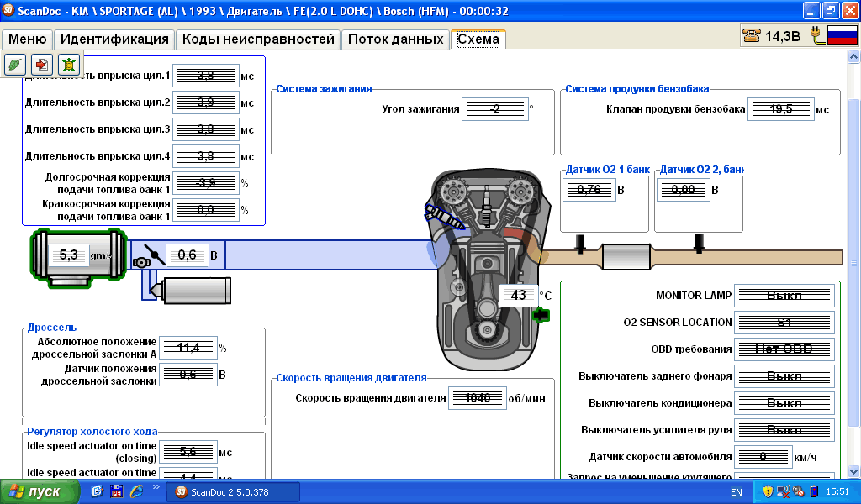Click the battery voltage phone icon

click(751, 35)
